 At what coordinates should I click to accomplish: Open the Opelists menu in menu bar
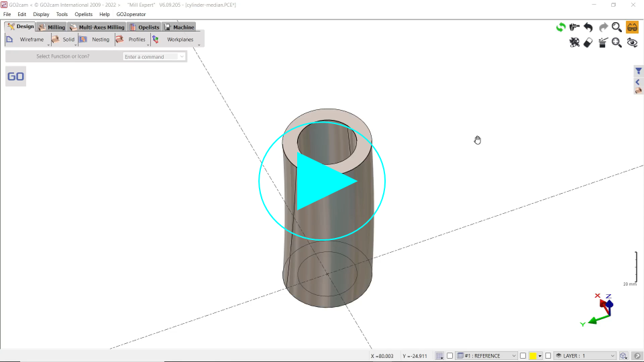pyautogui.click(x=84, y=14)
